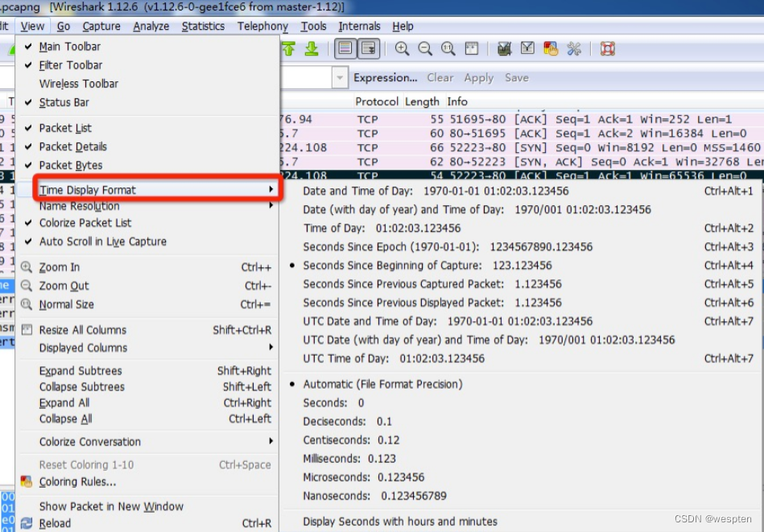This screenshot has height=532, width=764.
Task: Open the Help menu
Action: coord(403,27)
